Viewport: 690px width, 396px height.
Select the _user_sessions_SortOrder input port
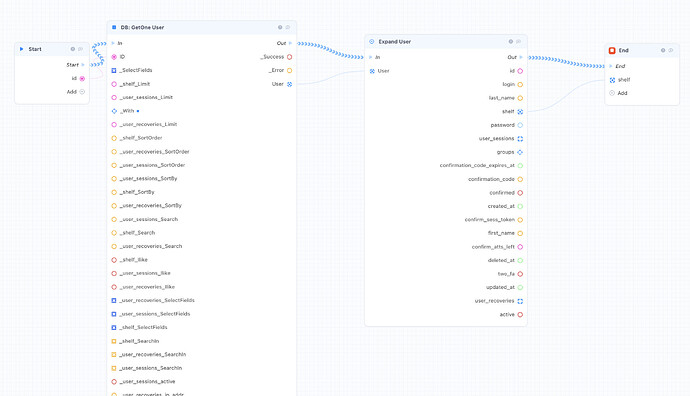tap(114, 165)
